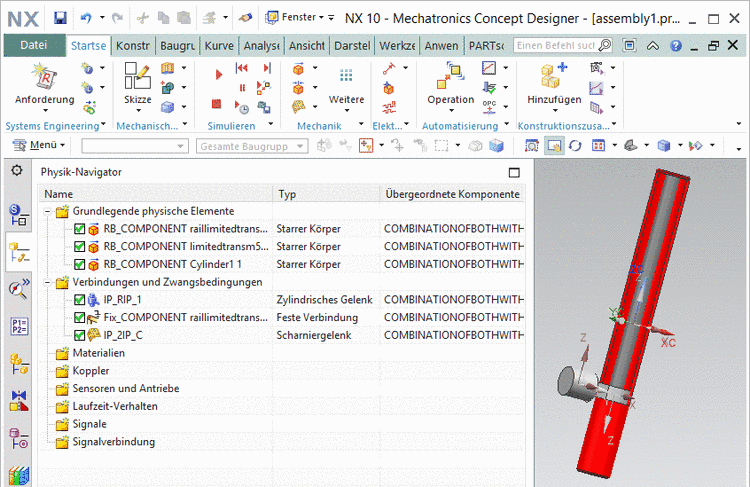Click the Weitere grid icon
Screen dimensions: 750x487
(x=346, y=75)
